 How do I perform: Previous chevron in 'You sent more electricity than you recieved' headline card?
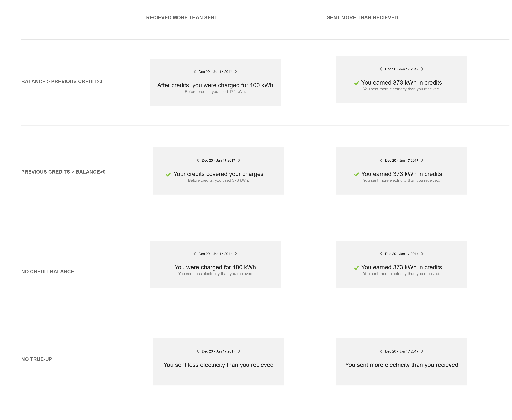tap(381, 351)
